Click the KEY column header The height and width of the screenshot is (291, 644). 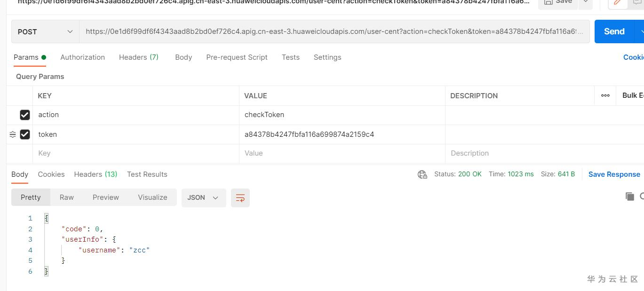point(45,95)
